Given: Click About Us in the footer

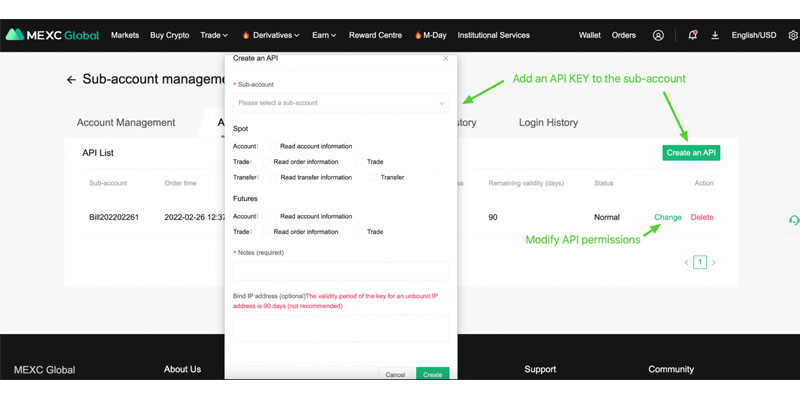Looking at the screenshot, I should pos(182,369).
